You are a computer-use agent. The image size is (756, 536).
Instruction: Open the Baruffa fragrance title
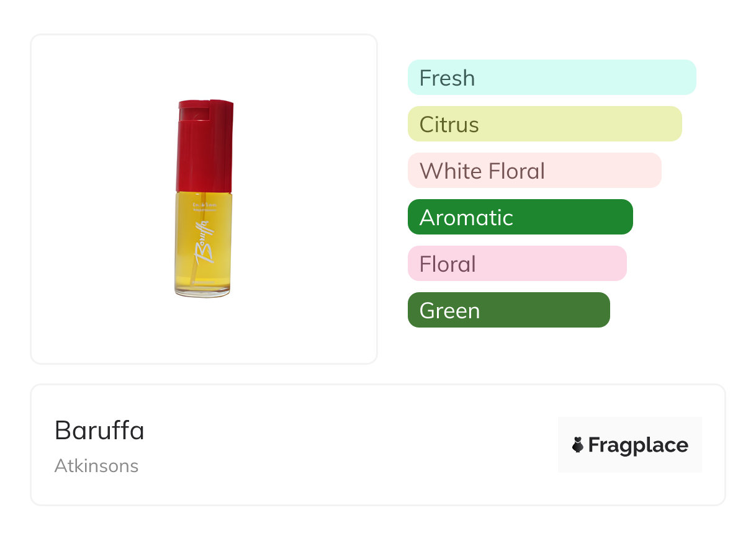click(99, 431)
